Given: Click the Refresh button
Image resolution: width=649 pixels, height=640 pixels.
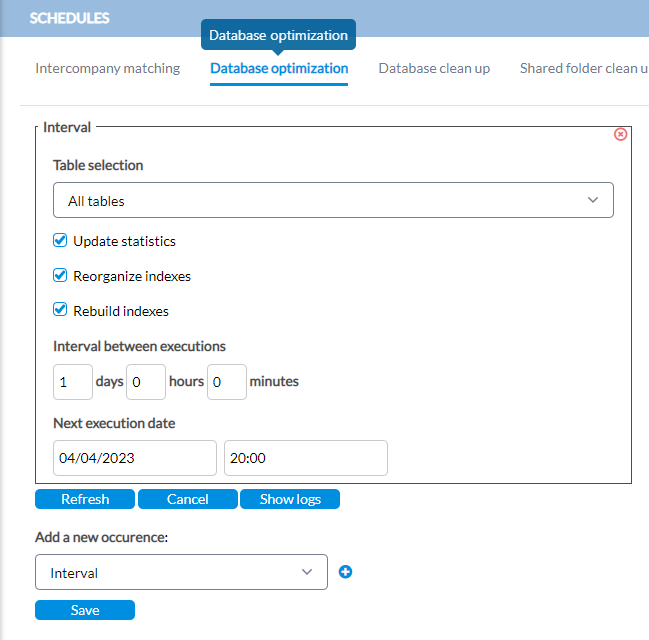Looking at the screenshot, I should 85,499.
